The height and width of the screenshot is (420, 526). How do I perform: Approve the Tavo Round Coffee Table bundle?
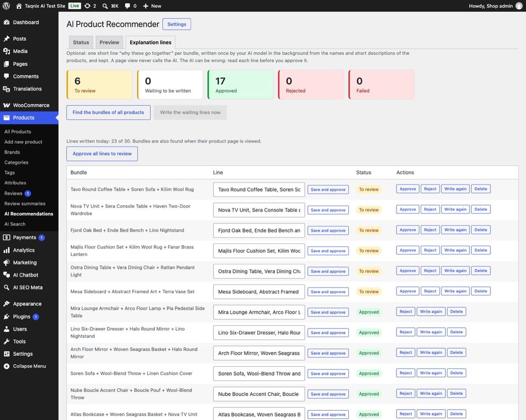click(408, 189)
